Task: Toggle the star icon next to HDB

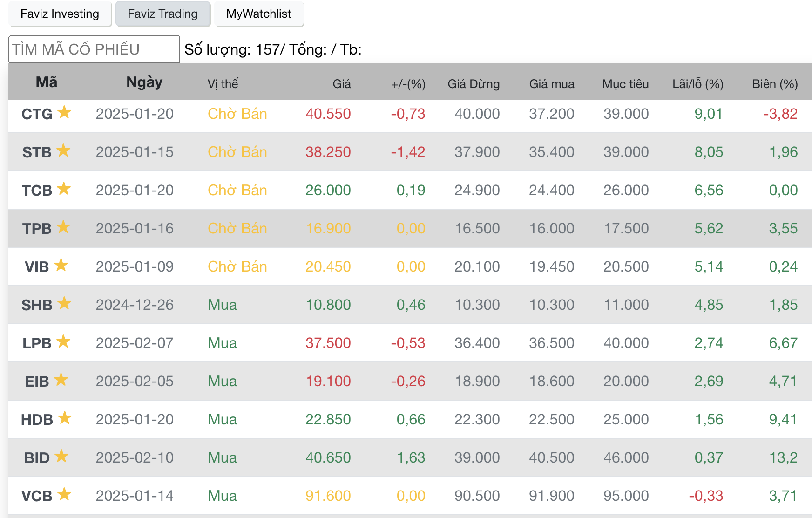Action: tap(65, 418)
